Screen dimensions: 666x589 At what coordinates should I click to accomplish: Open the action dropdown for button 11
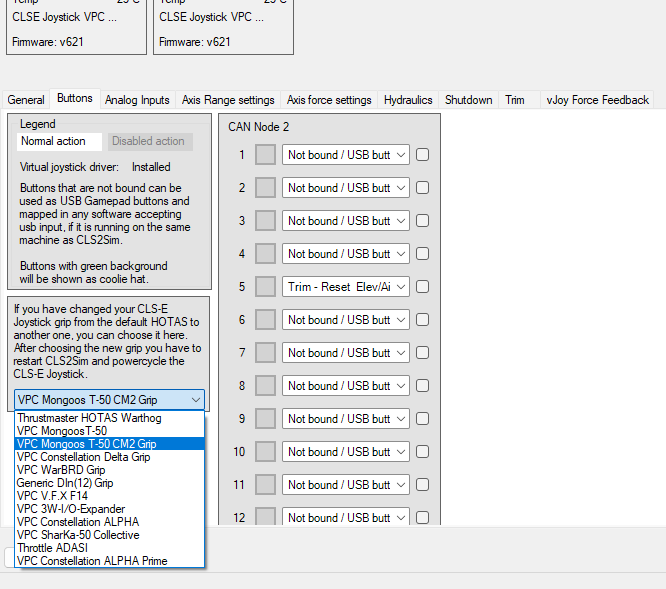pyautogui.click(x=346, y=485)
